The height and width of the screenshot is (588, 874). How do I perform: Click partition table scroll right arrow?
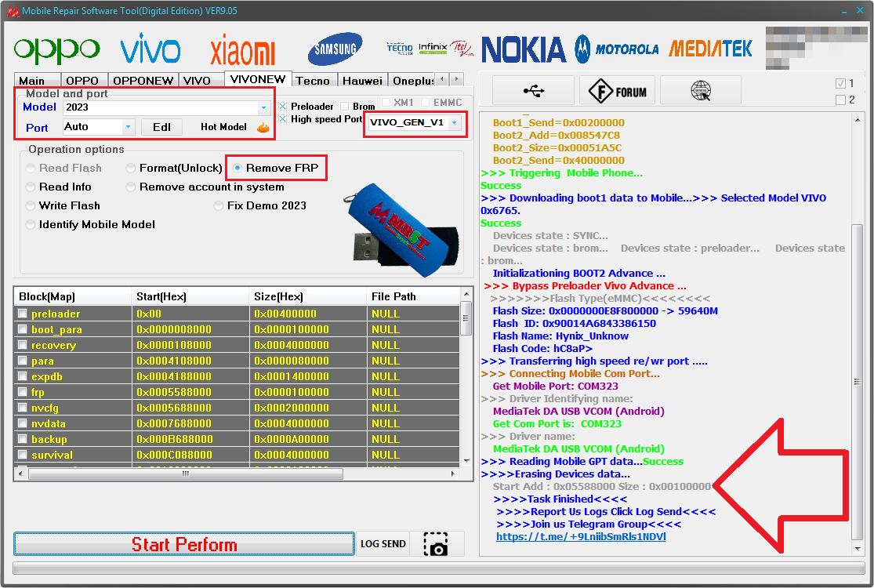tap(452, 474)
